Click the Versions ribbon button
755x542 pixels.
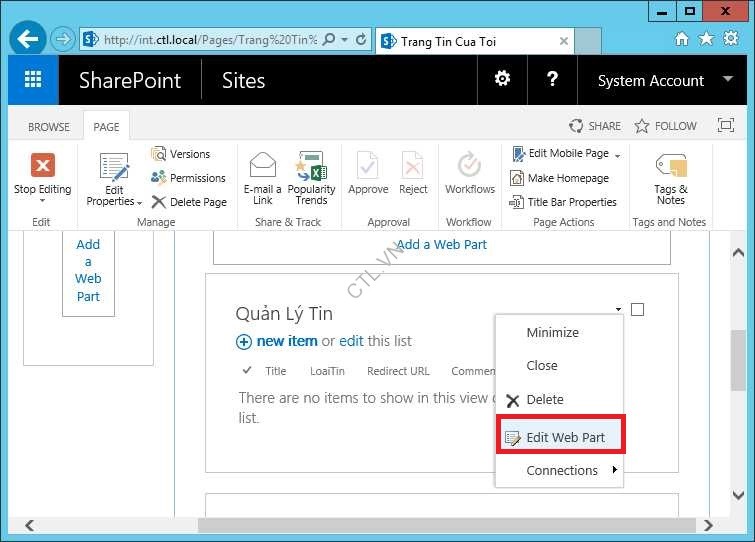click(181, 154)
